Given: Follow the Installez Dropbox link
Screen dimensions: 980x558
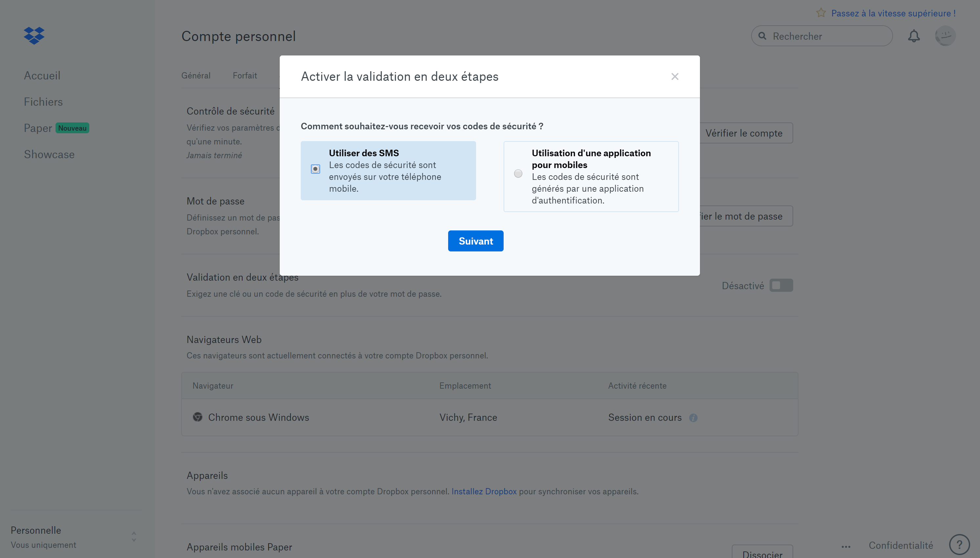Looking at the screenshot, I should 484,491.
